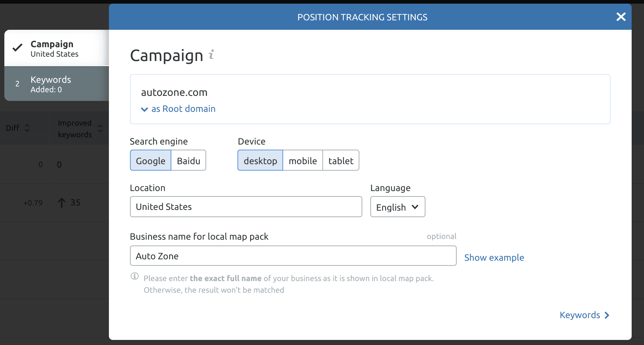Open the Show example link
This screenshot has height=345, width=644.
[x=494, y=257]
